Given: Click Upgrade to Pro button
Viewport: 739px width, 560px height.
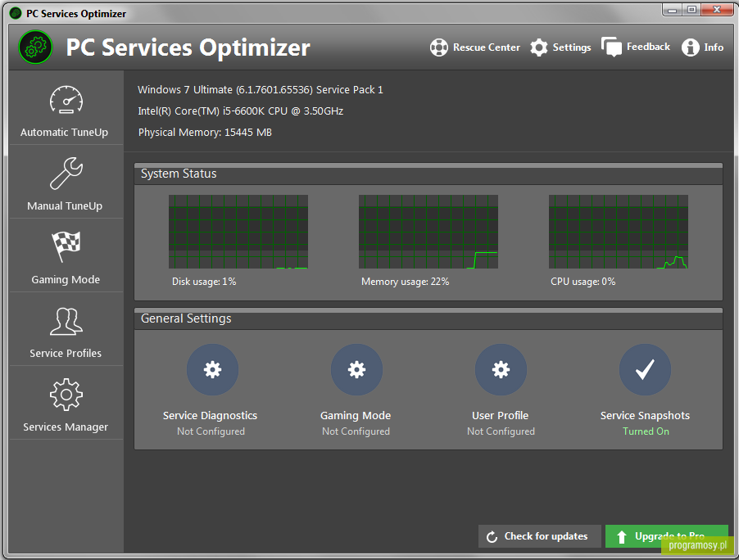Looking at the screenshot, I should [x=666, y=536].
